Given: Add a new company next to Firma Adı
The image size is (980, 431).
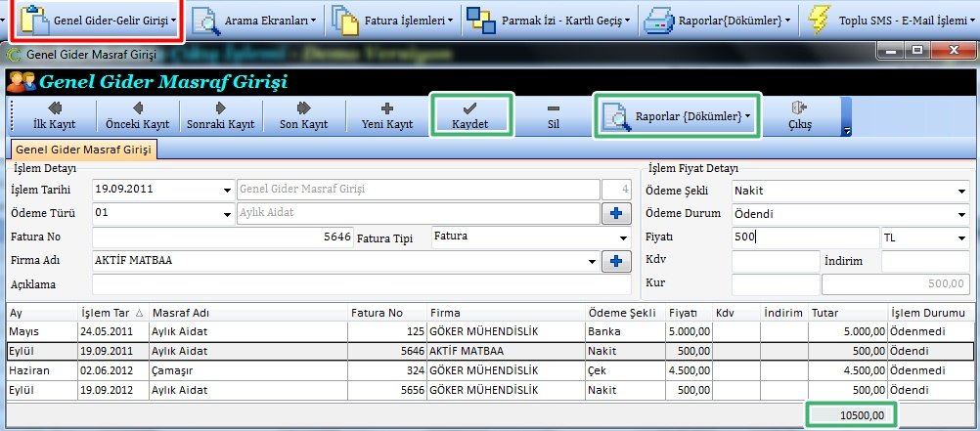Looking at the screenshot, I should [617, 261].
